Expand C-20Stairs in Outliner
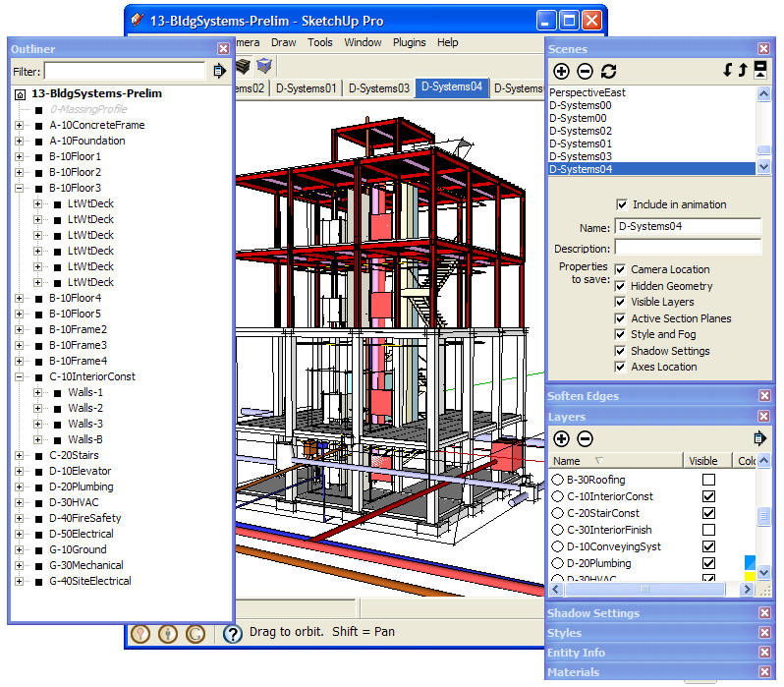 coord(19,455)
